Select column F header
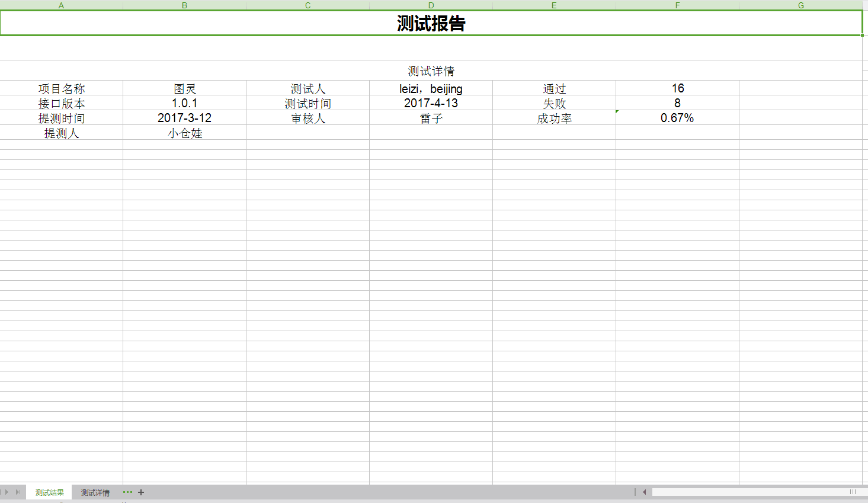This screenshot has width=868, height=503. tap(677, 5)
